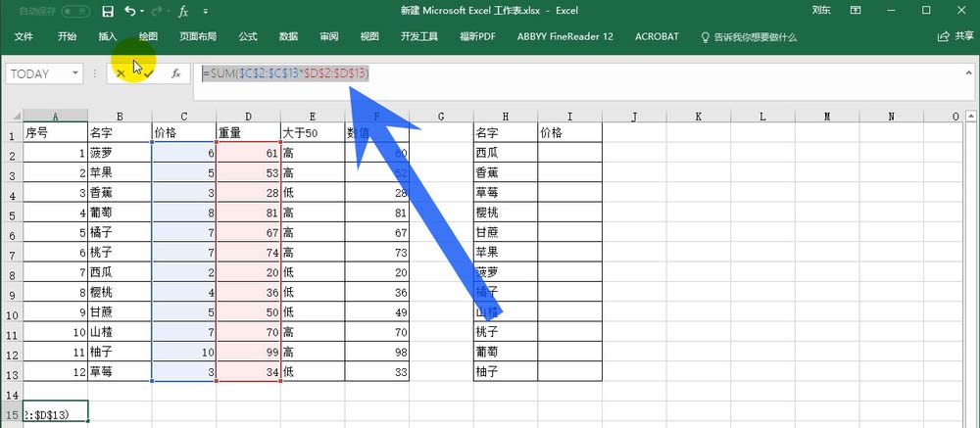Confirm formula with the checkmark icon
Viewport: 980px width, 428px height.
pos(149,73)
